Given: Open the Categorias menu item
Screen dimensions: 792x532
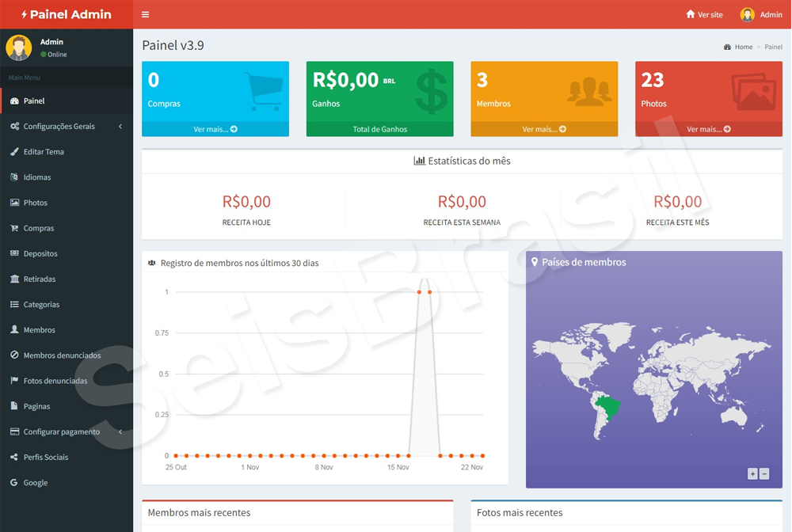Looking at the screenshot, I should click(x=41, y=305).
